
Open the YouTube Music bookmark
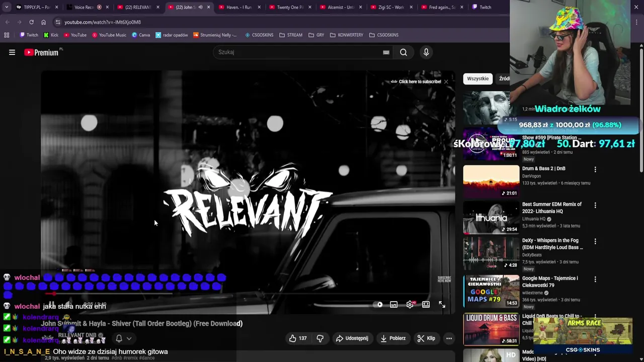(x=109, y=35)
